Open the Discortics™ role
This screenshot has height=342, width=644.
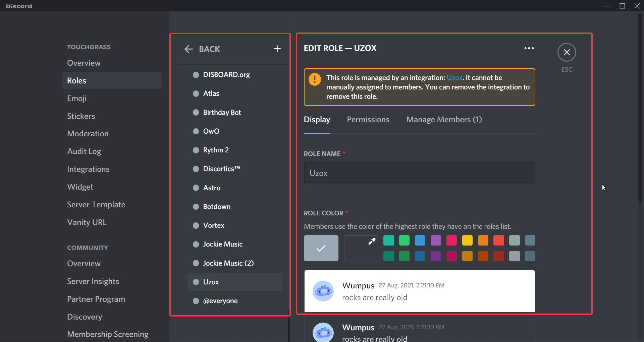pyautogui.click(x=235, y=169)
